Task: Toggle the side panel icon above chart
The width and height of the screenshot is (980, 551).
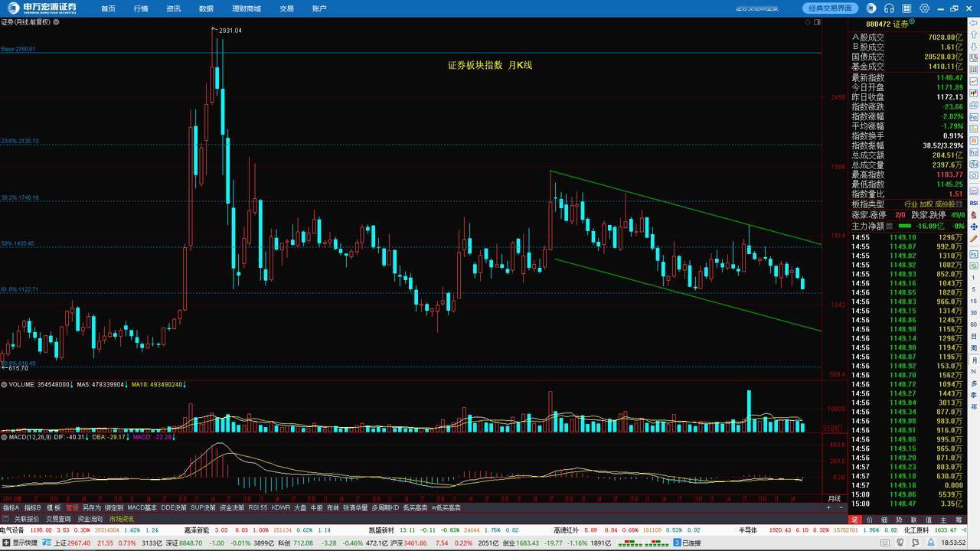Action: [x=817, y=22]
